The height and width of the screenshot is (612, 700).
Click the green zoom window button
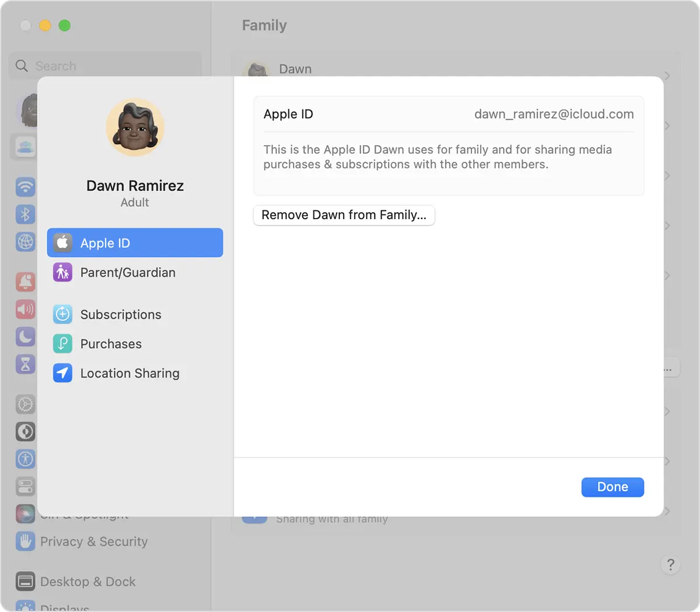(x=65, y=26)
